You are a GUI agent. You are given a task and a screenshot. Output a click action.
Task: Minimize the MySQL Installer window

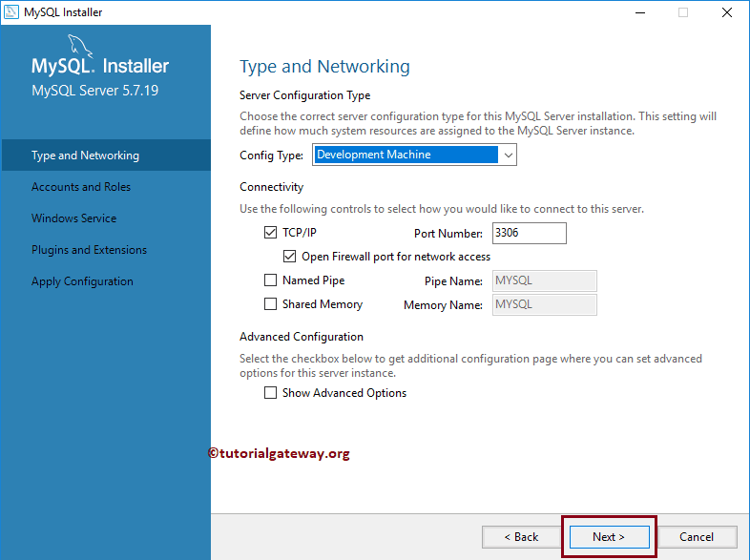coord(640,12)
